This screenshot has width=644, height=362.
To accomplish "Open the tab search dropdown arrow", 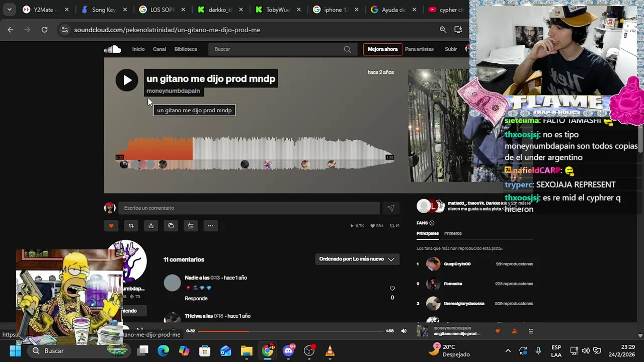I will 9,10.
